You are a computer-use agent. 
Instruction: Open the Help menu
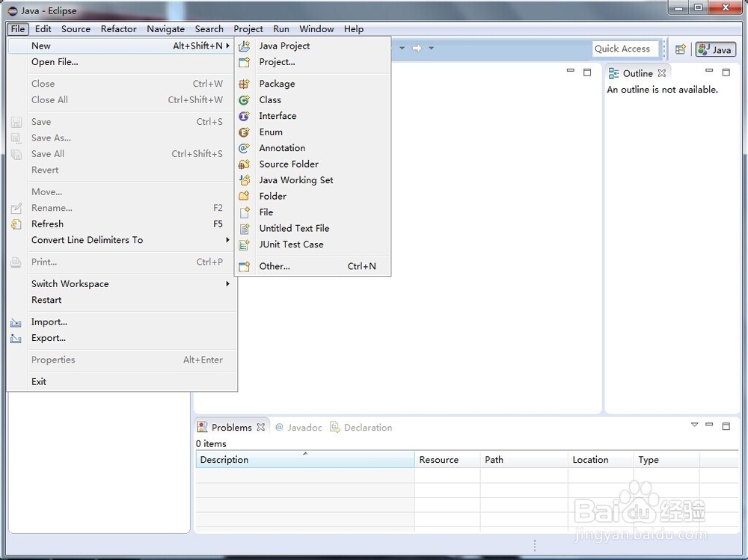(x=354, y=29)
